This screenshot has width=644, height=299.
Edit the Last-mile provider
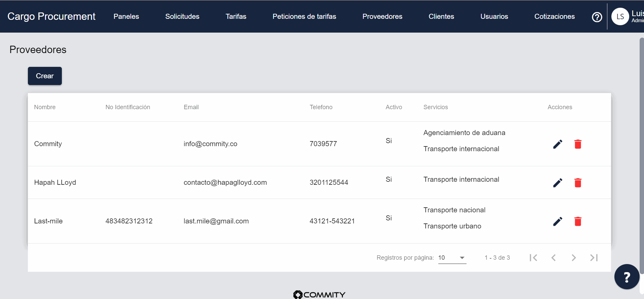558,221
